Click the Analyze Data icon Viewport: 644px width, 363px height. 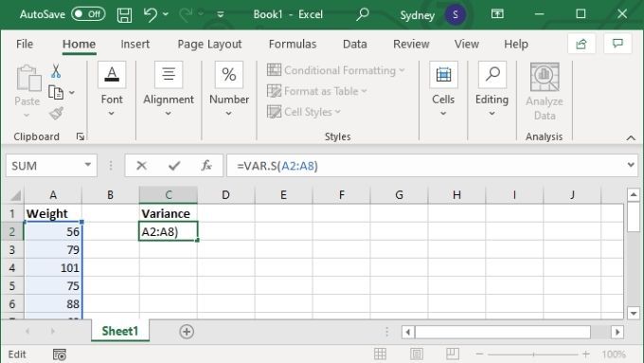point(545,92)
